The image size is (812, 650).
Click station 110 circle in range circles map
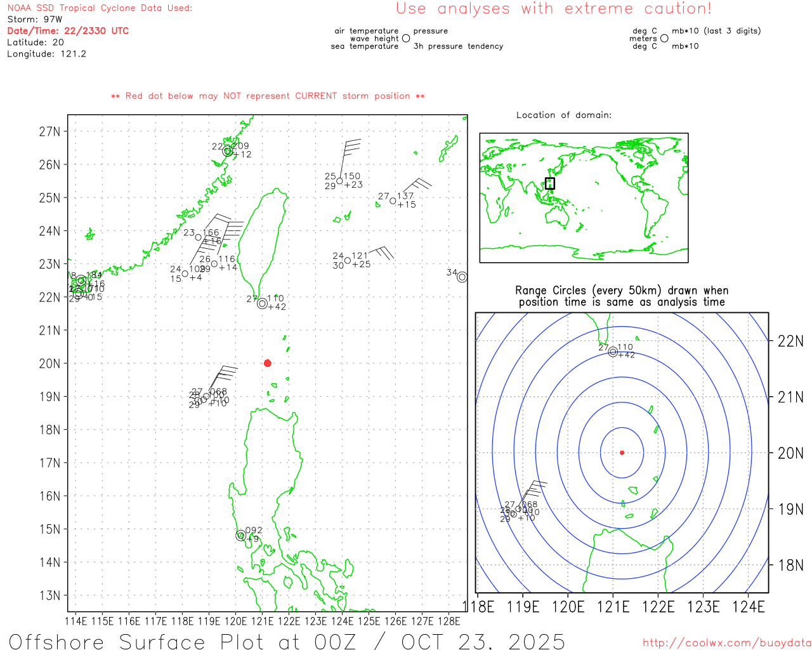613,352
